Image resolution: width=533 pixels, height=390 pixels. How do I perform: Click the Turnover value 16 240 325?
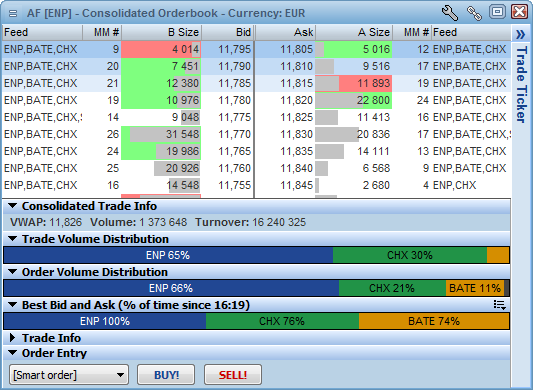pyautogui.click(x=279, y=222)
